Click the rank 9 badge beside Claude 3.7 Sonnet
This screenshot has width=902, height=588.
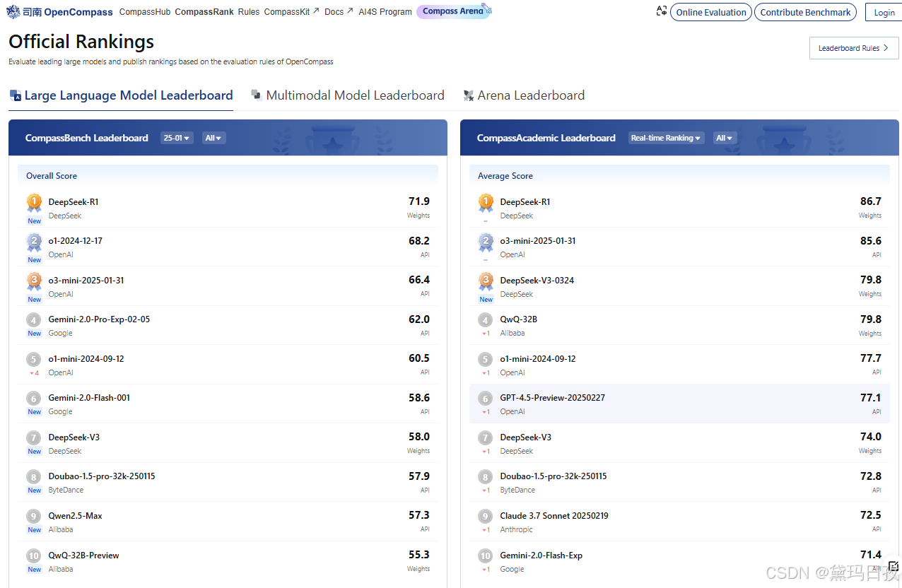[x=486, y=517]
